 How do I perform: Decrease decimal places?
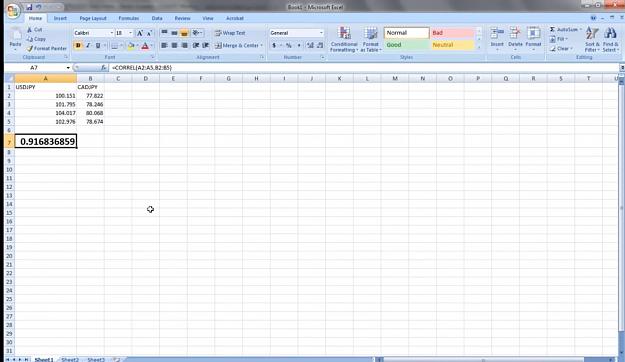click(320, 45)
